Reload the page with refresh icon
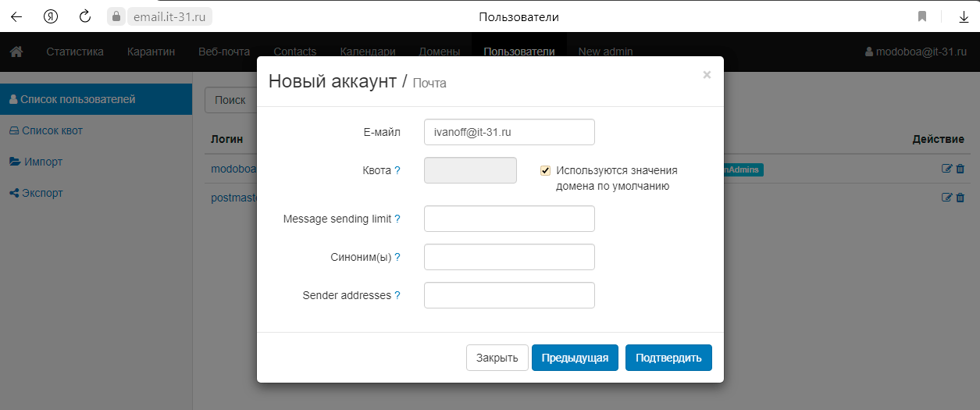The width and height of the screenshot is (980, 410). [x=86, y=16]
